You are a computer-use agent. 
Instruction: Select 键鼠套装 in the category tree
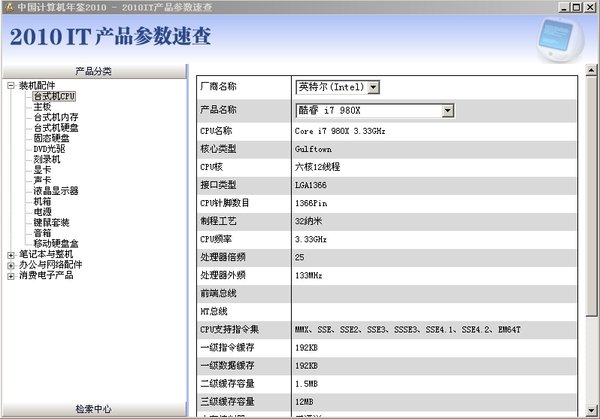51,222
